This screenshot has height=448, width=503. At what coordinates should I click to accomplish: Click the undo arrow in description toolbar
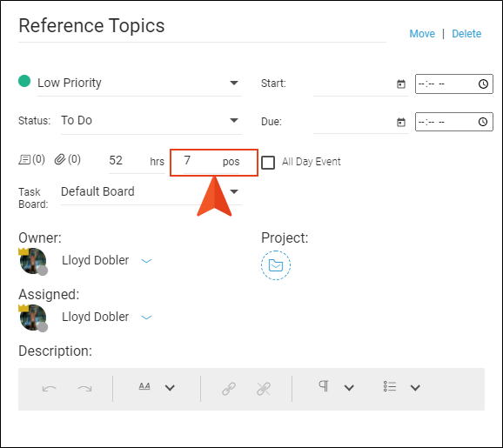[x=50, y=389]
